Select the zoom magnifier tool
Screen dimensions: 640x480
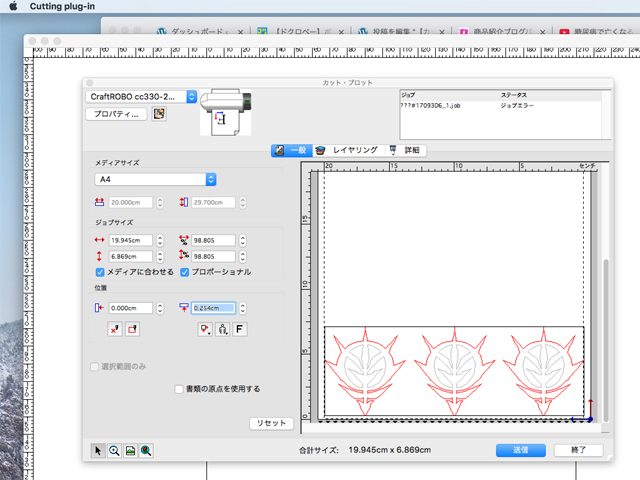[x=114, y=451]
